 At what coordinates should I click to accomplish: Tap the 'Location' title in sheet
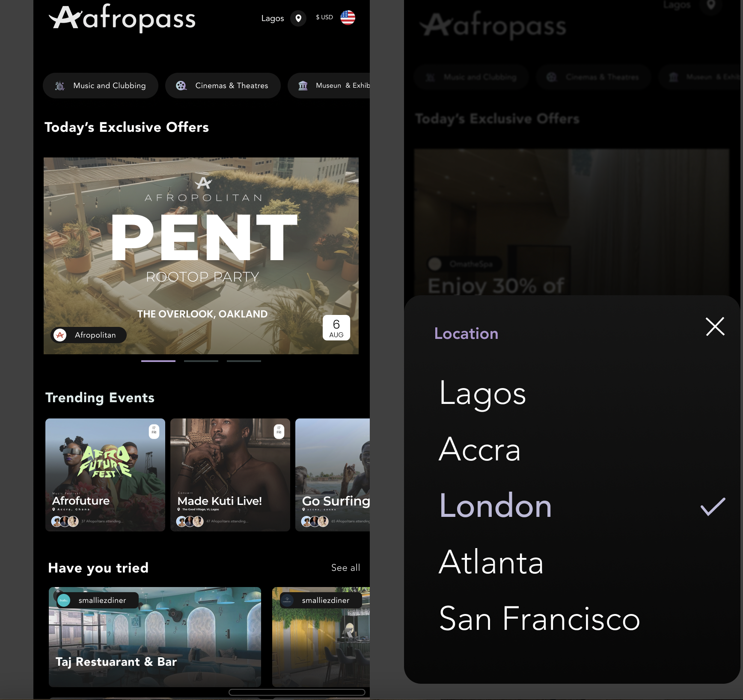point(466,334)
